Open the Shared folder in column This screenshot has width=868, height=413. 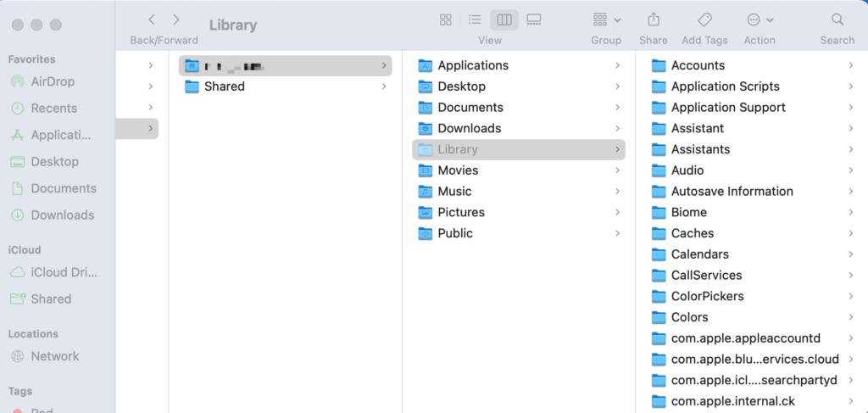point(224,87)
